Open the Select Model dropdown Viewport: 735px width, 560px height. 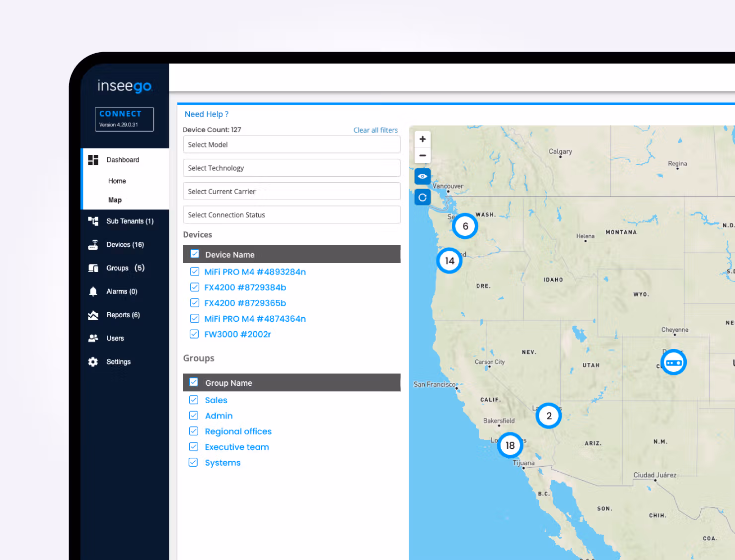pyautogui.click(x=292, y=144)
